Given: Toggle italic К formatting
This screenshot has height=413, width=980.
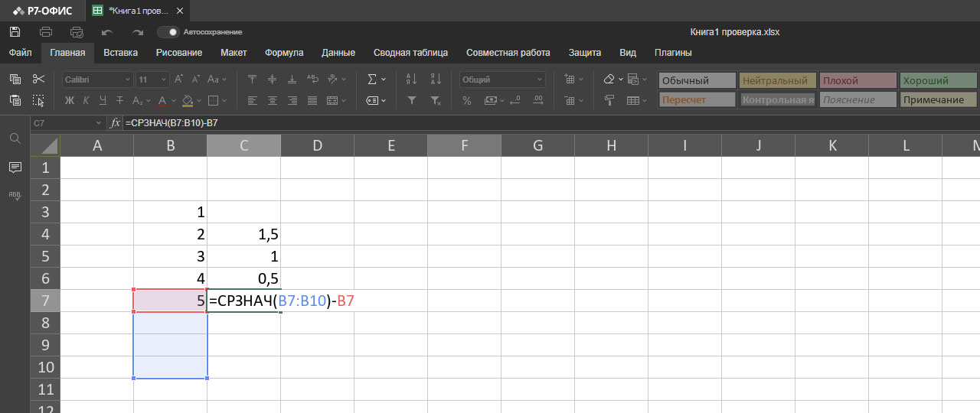Looking at the screenshot, I should click(86, 100).
